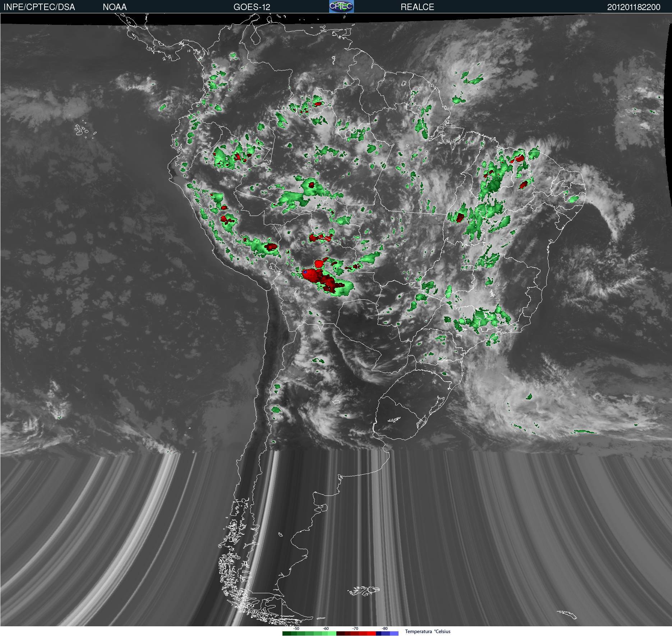Click the lightest green swatch in legend
The height and width of the screenshot is (636, 672).
point(332,633)
